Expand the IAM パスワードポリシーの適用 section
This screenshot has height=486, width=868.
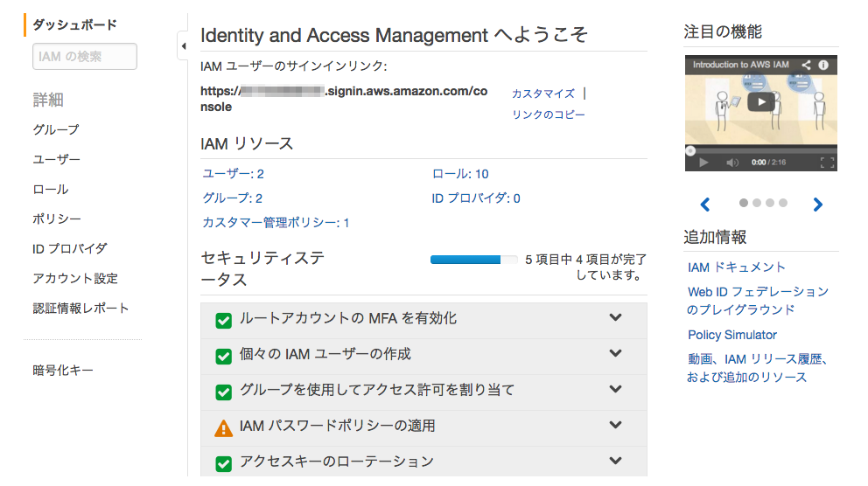point(615,426)
